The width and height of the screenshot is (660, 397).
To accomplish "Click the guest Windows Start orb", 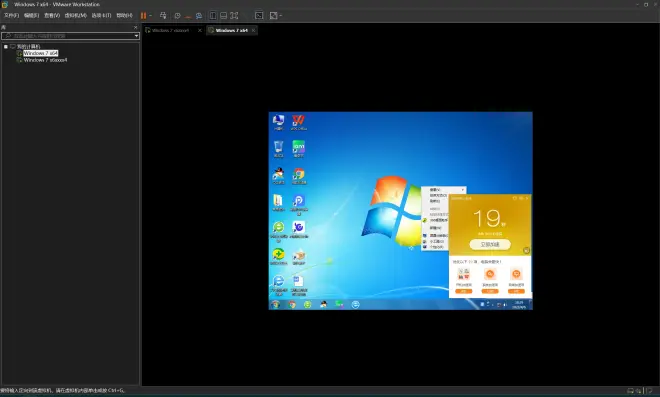I will (275, 304).
